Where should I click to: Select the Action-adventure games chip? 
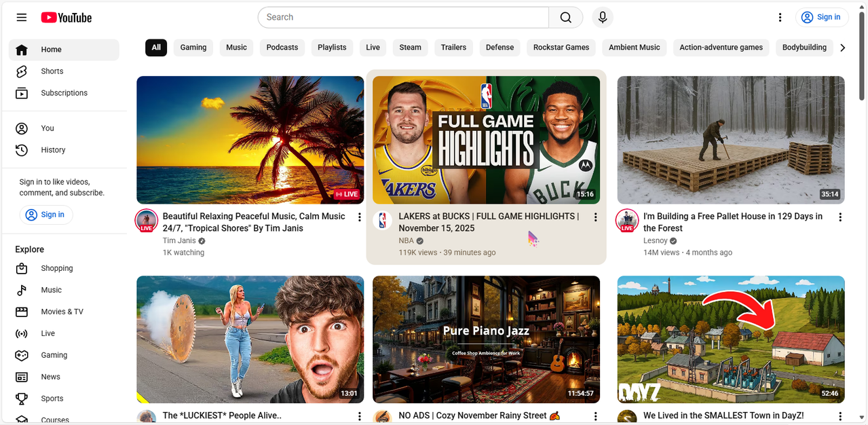(x=721, y=48)
